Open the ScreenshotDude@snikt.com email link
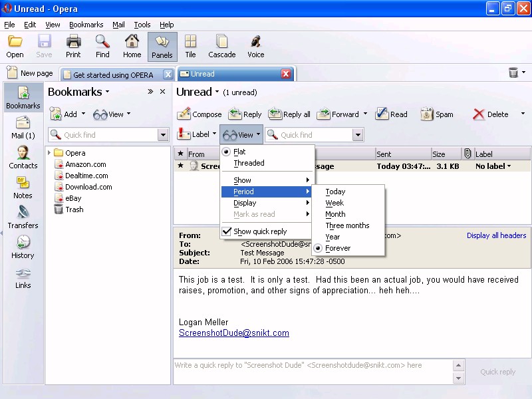Viewport: 532px width, 399px height. 233,333
